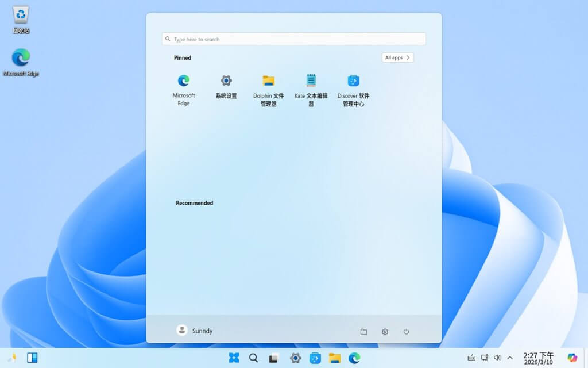This screenshot has width=588, height=368.
Task: Open the volume control in system tray
Action: [x=497, y=358]
